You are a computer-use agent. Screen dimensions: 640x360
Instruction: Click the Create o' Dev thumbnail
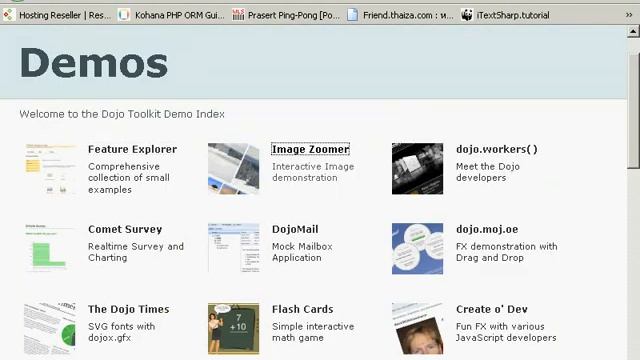pos(418,329)
